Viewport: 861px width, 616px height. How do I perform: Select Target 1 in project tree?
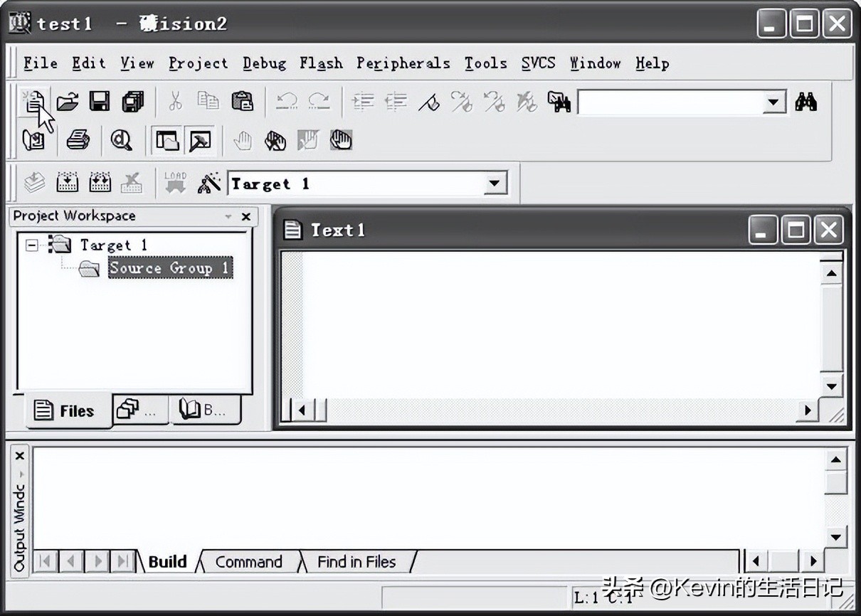pos(114,245)
